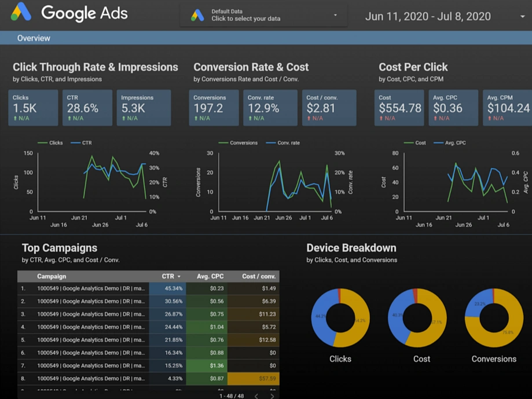Click the Google Ads logo icon in header
Screen dimensions: 532x399
tap(21, 12)
